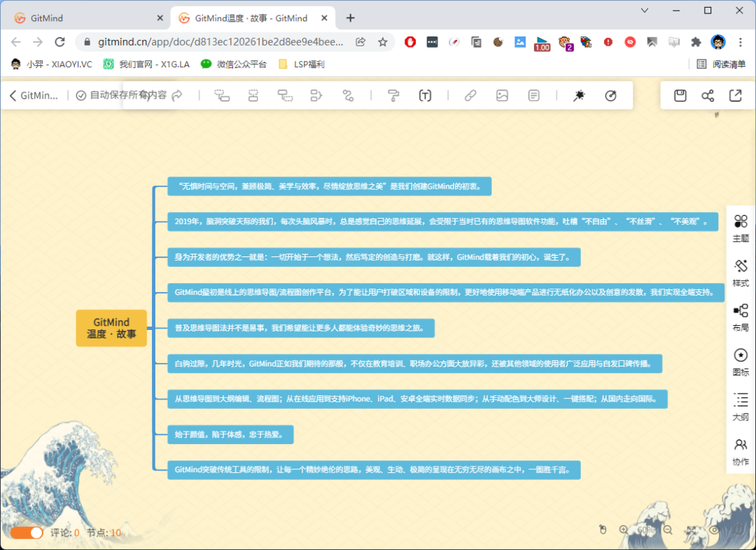756x550 pixels.
Task: Save the mind map with disk icon
Action: [x=680, y=95]
